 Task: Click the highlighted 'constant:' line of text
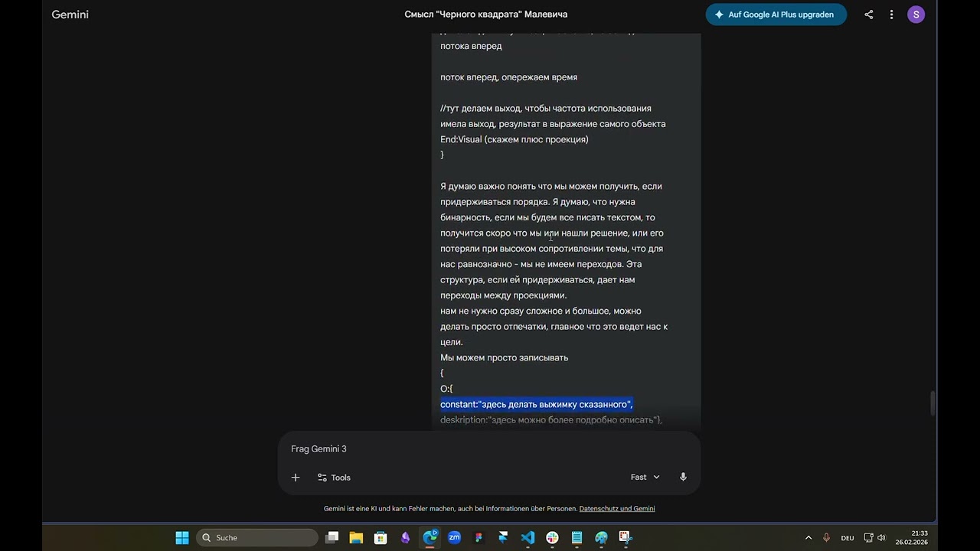[537, 404]
